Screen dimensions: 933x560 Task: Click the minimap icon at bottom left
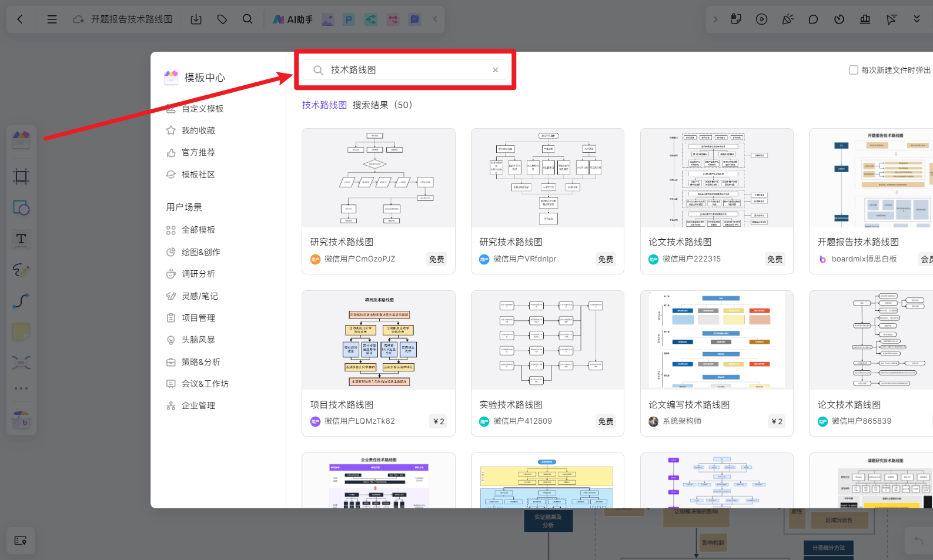click(21, 541)
